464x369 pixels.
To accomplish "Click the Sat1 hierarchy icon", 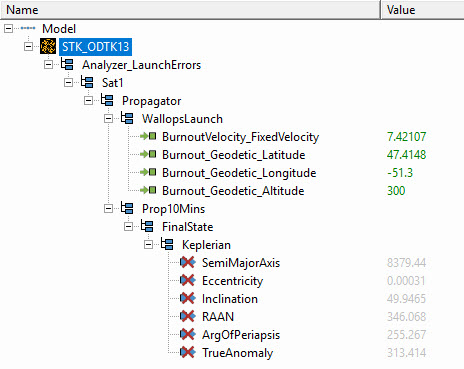I will click(x=87, y=82).
